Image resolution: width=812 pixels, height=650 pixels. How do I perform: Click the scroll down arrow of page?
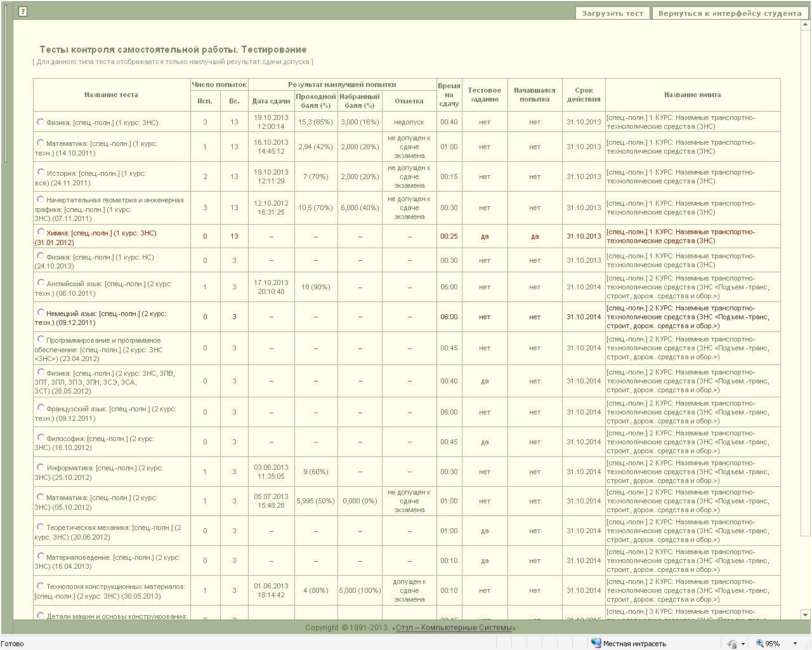pyautogui.click(x=806, y=614)
